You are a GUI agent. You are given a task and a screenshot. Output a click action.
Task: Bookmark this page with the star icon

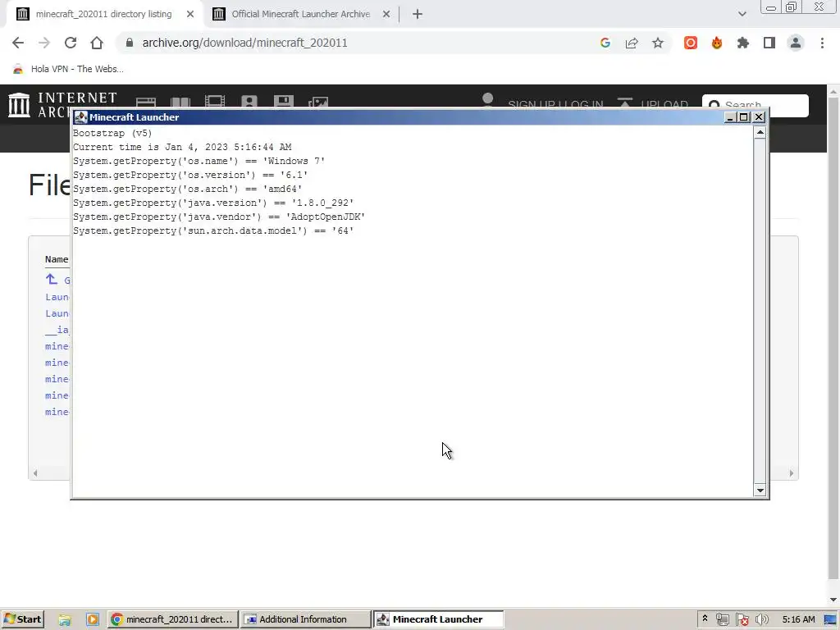658,43
